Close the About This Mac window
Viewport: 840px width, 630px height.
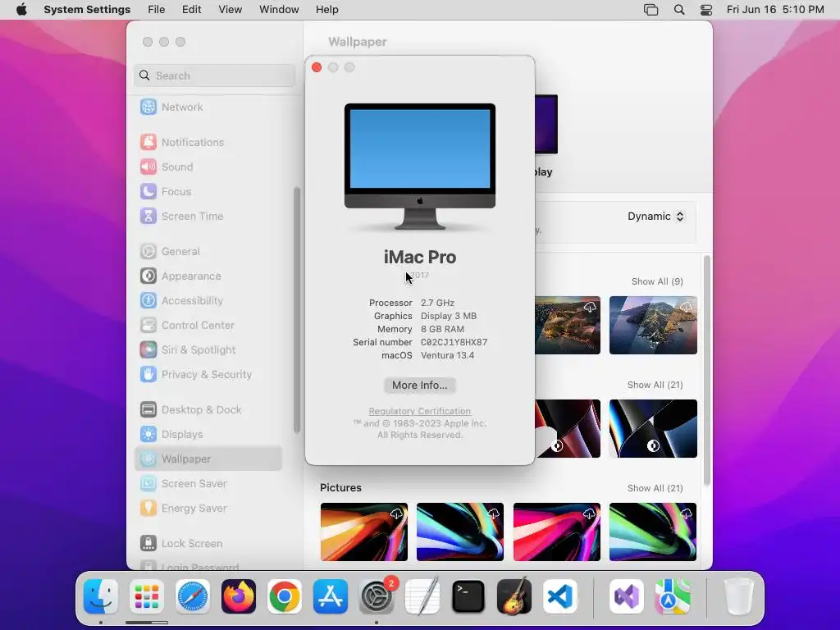(x=317, y=67)
